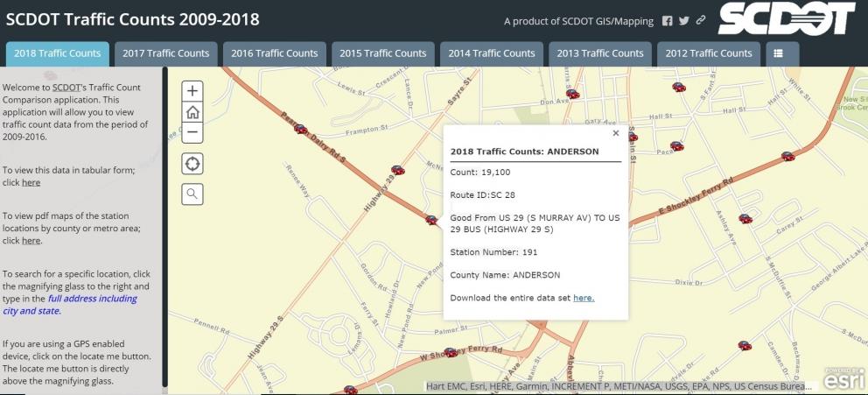Open tabular form data 'here' link
868x395 pixels.
click(x=31, y=182)
